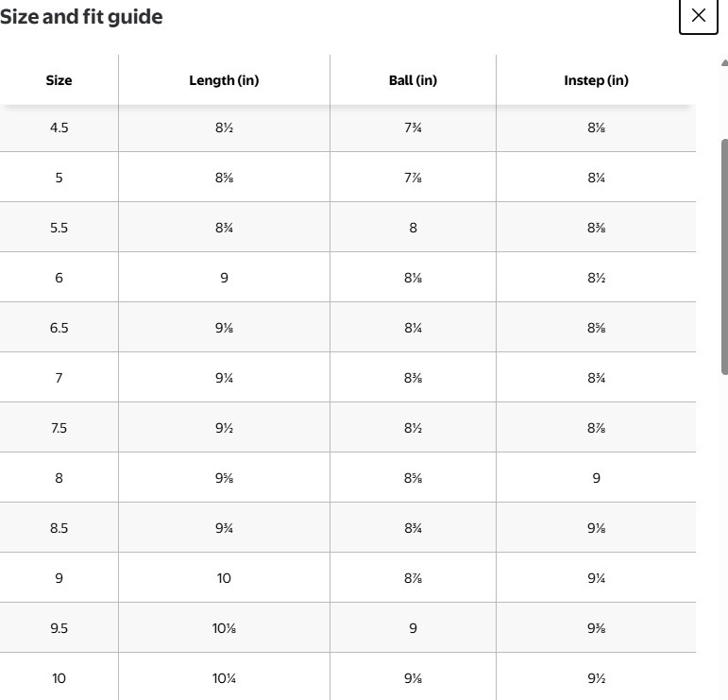This screenshot has height=700, width=728.
Task: Click the Size and fit guide title
Action: click(81, 17)
